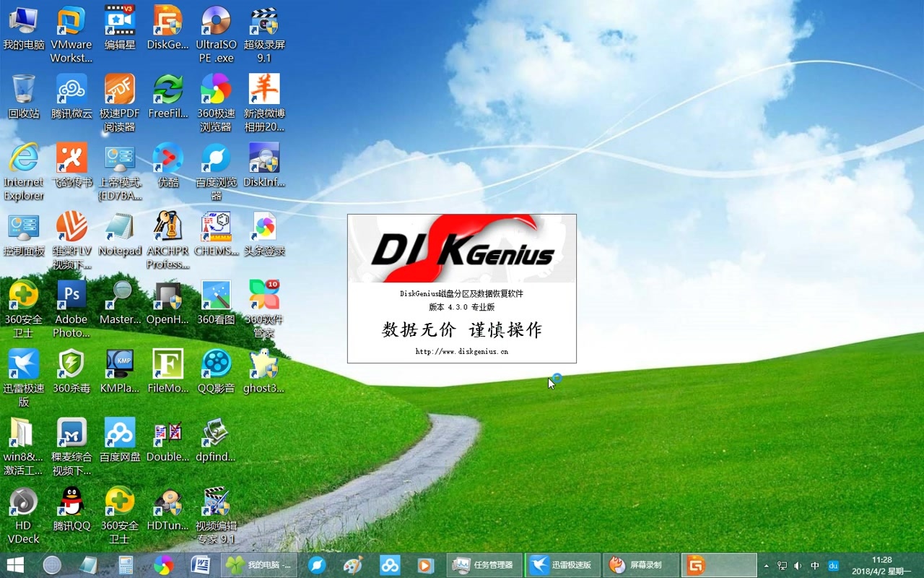Screen dimensions: 924x578
Task: Launch Adobe Photoshop desktop shortcut
Action: pos(71,309)
